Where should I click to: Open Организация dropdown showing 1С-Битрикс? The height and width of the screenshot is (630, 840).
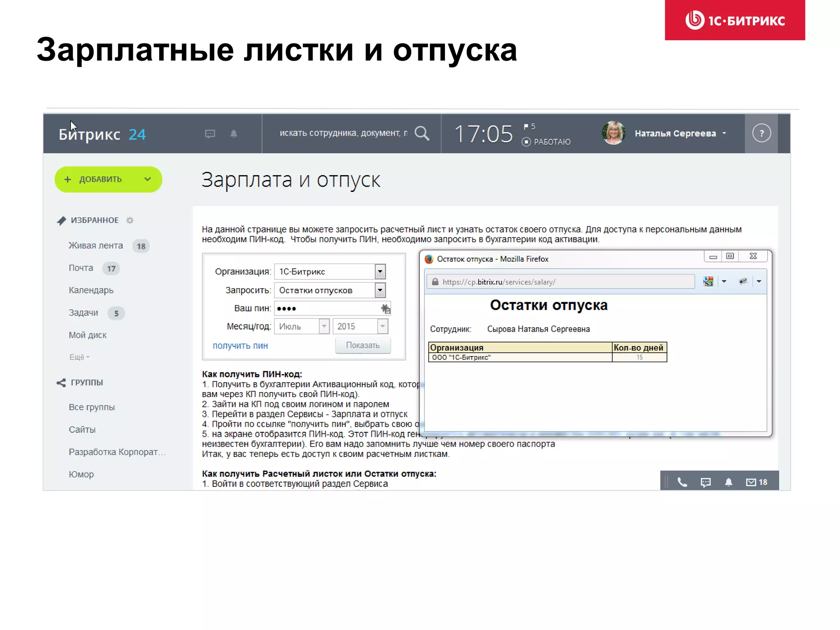[330, 272]
